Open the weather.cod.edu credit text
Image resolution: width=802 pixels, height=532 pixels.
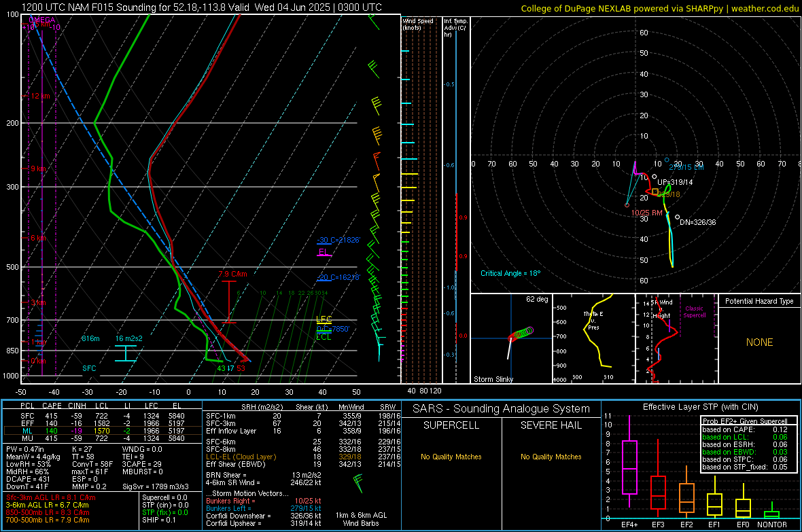click(660, 8)
